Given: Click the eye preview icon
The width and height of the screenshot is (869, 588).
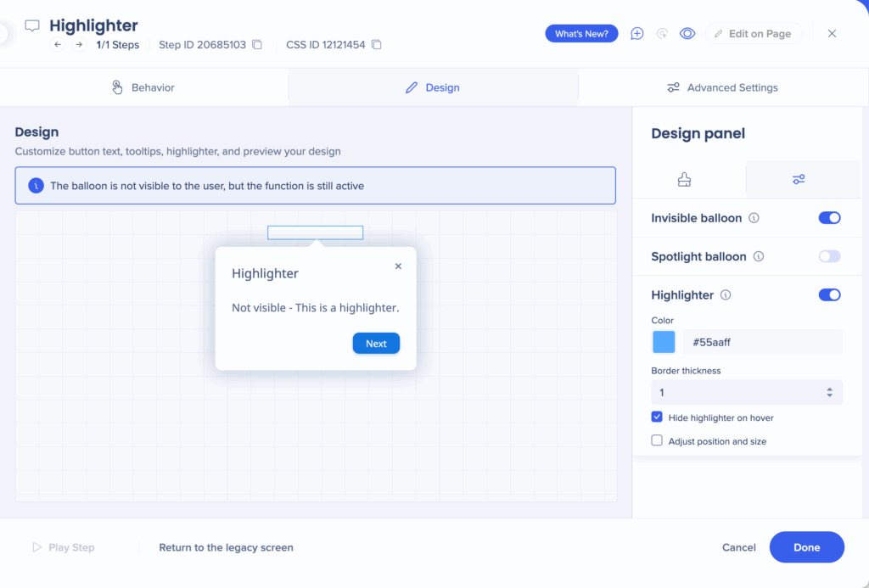Looking at the screenshot, I should click(x=687, y=34).
